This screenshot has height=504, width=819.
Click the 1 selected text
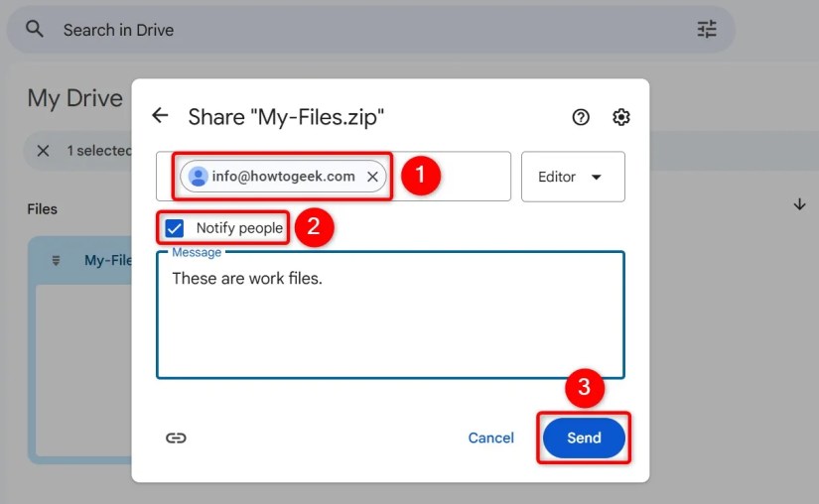98,151
